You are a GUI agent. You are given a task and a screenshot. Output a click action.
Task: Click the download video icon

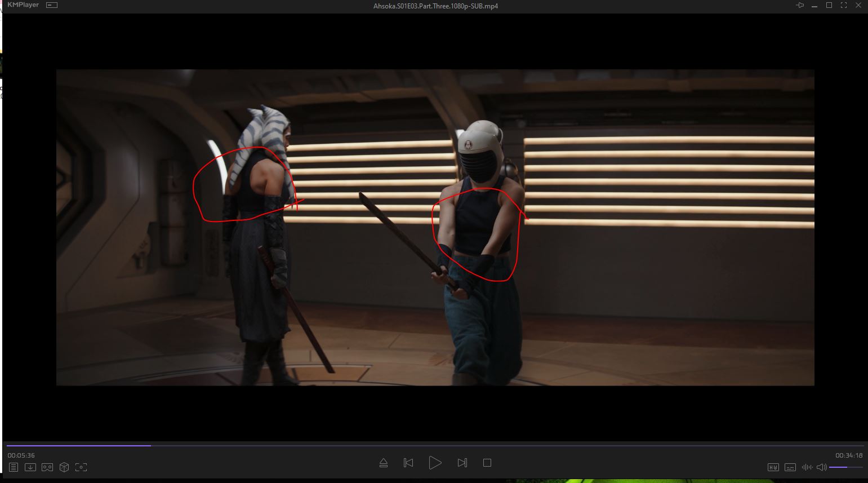(30, 467)
